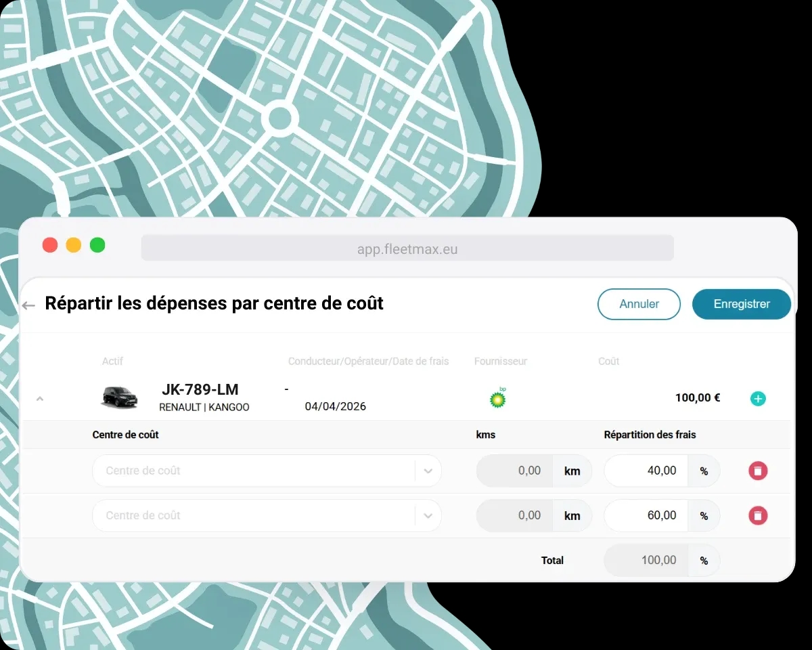Viewport: 812px width, 650px height.
Task: Click the page title Répartir les dépenses
Action: (x=214, y=303)
